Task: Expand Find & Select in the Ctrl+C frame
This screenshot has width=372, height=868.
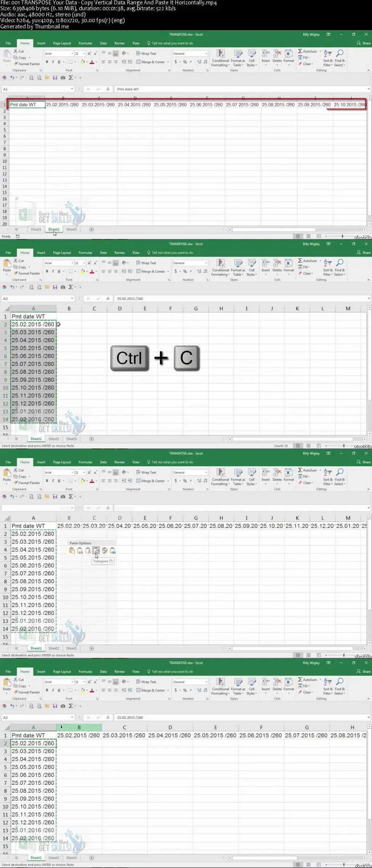Action: (x=340, y=267)
